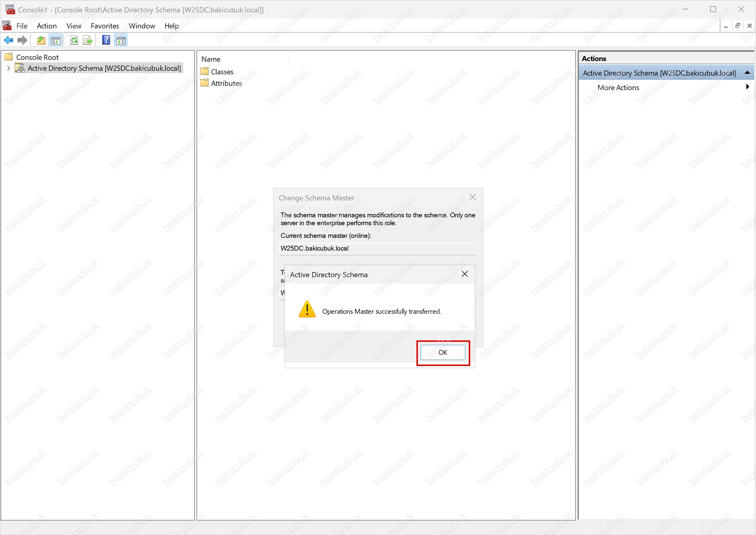Screen dimensions: 756x535
Task: Click the Export List toolbar icon
Action: [88, 40]
